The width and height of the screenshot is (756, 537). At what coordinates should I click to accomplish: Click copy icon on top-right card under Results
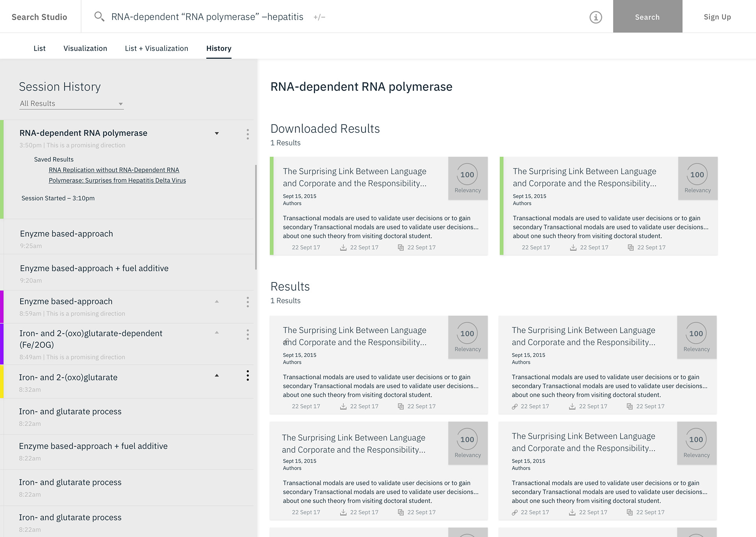pos(630,406)
